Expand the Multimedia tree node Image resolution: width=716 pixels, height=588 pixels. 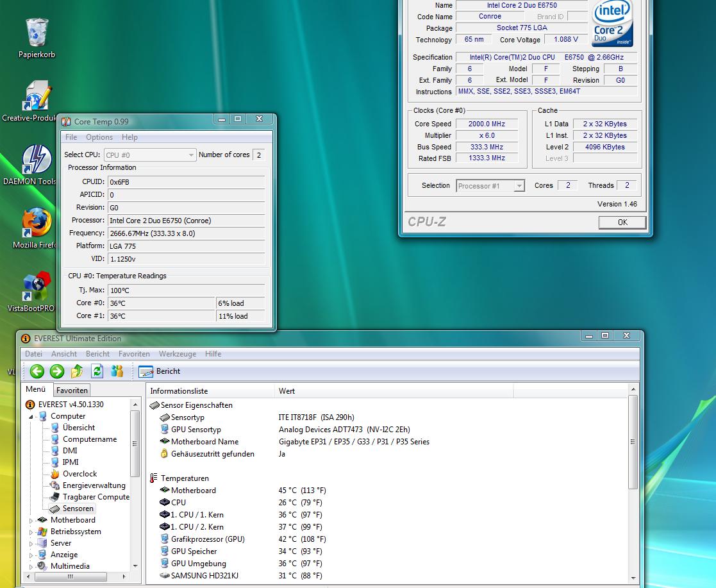click(31, 567)
